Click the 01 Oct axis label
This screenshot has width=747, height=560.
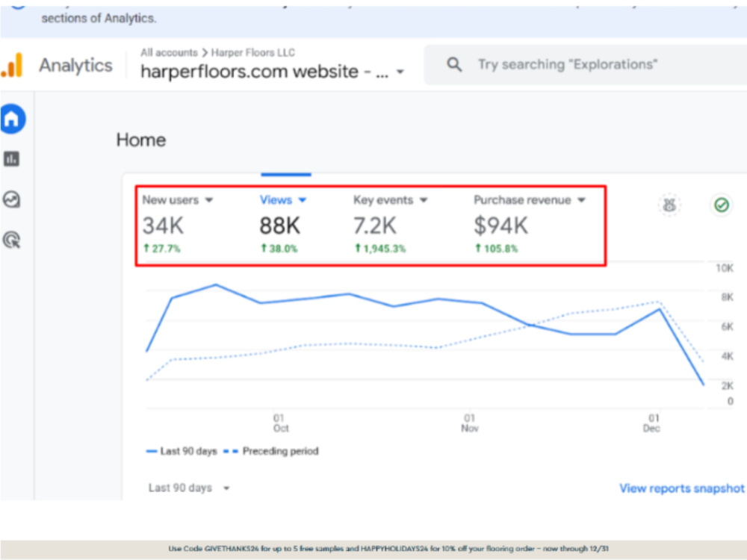click(x=281, y=423)
